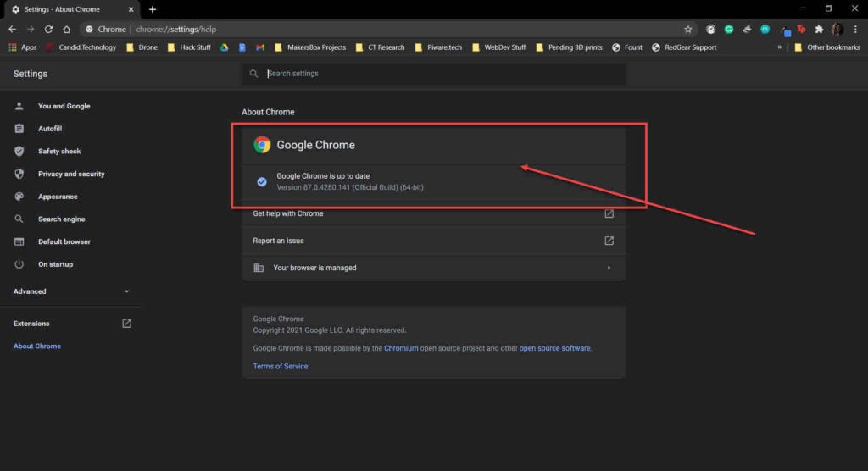This screenshot has height=471, width=868.
Task: Click the search magnifier in settings search
Action: [253, 74]
